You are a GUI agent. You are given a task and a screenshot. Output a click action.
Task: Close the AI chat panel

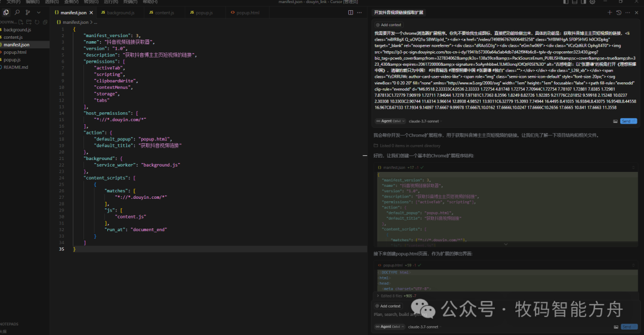tap(636, 12)
